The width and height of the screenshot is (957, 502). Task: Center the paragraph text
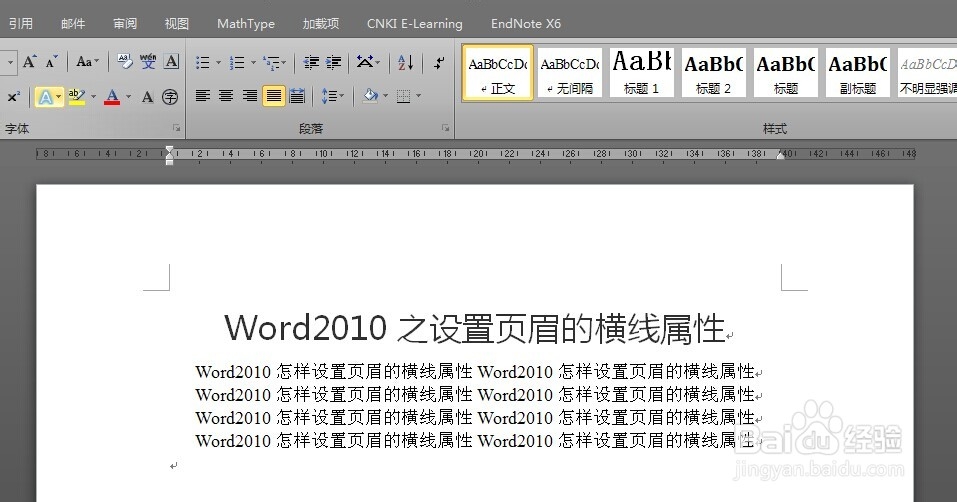coord(226,96)
